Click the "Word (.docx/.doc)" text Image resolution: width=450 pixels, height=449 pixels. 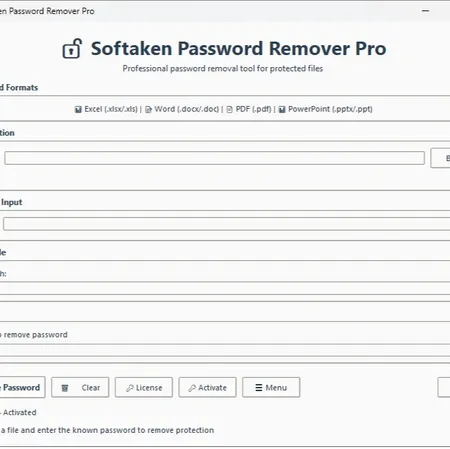click(187, 109)
